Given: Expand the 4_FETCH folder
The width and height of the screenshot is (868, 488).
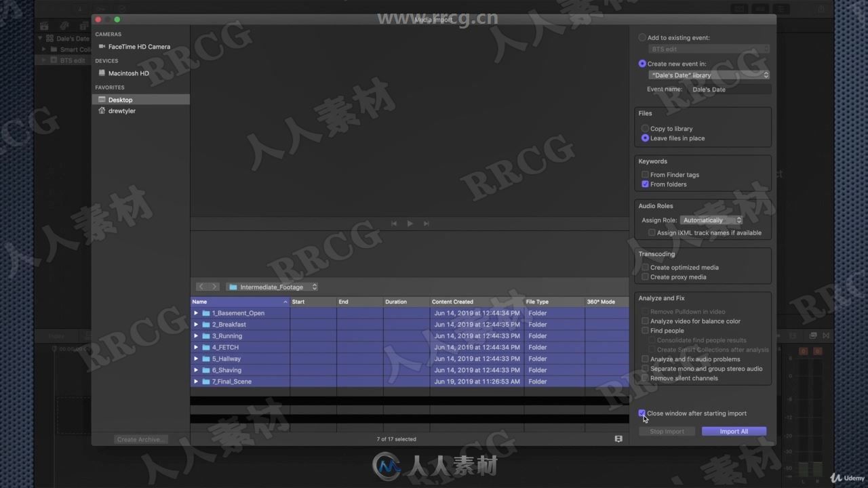Looking at the screenshot, I should [196, 347].
